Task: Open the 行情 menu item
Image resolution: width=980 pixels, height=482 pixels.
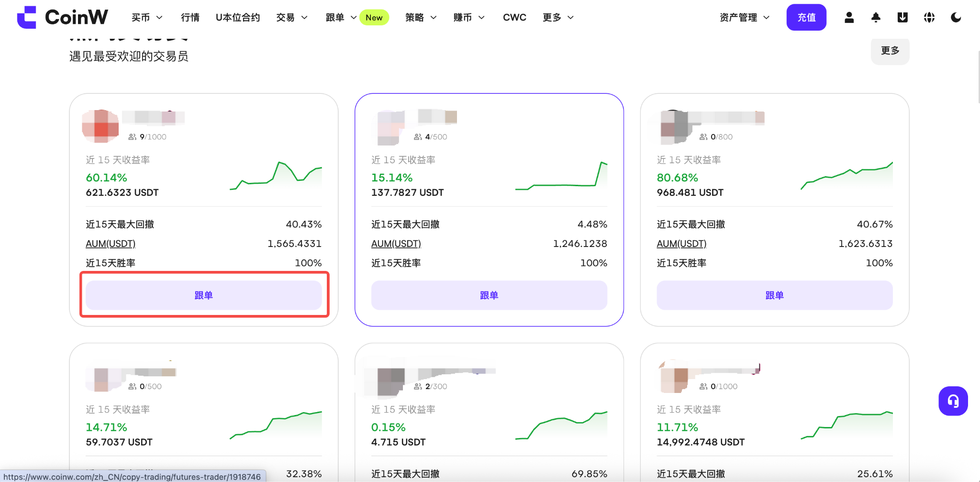Action: pyautogui.click(x=190, y=17)
